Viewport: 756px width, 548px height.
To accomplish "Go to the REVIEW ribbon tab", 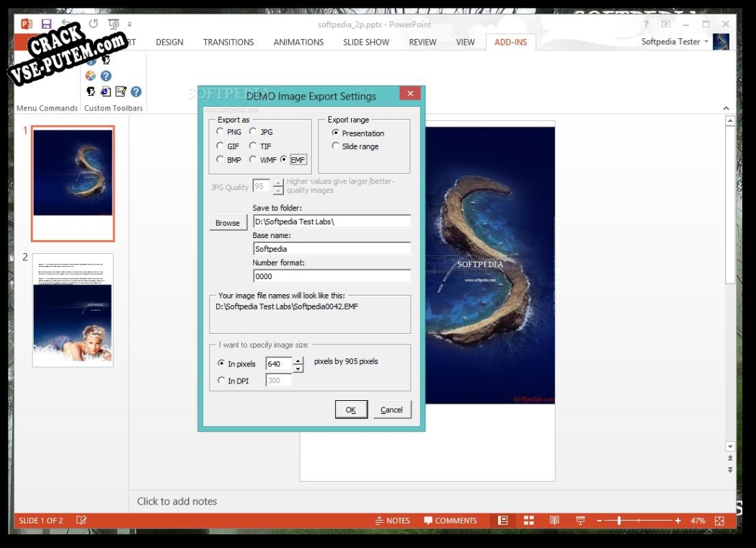I will [x=422, y=43].
